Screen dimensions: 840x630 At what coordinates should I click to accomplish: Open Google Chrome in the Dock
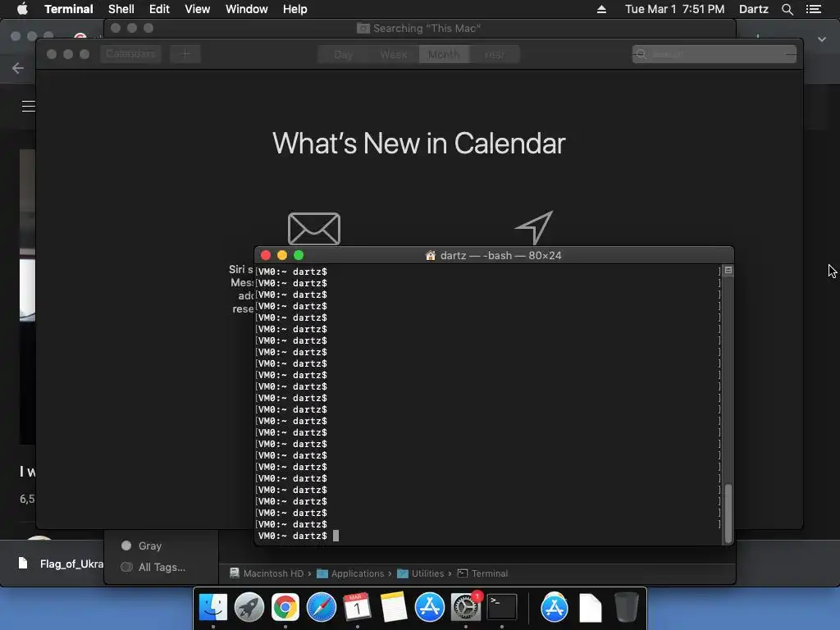pos(285,608)
